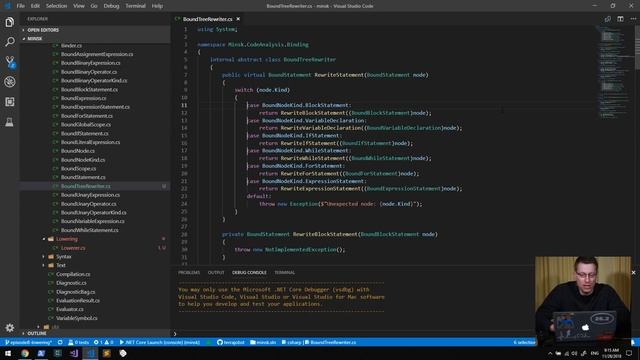Click the git branch indicator in the status bar

[x=29, y=342]
